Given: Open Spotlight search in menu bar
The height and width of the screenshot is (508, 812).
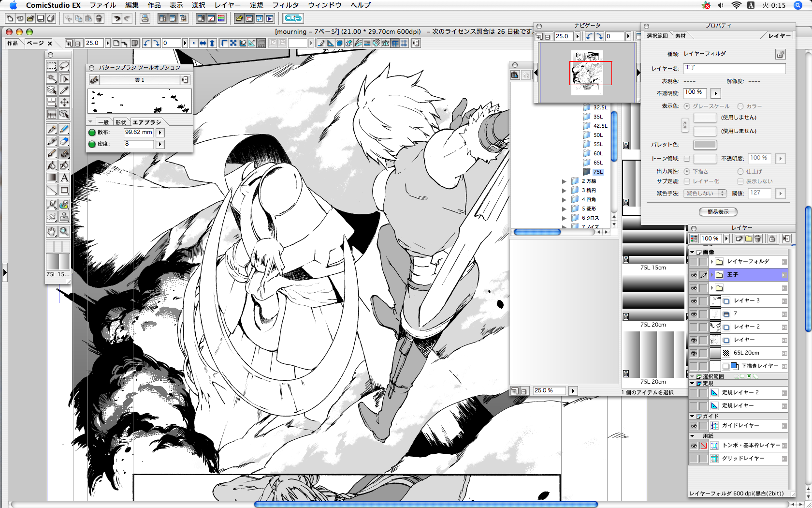Looking at the screenshot, I should (x=798, y=5).
